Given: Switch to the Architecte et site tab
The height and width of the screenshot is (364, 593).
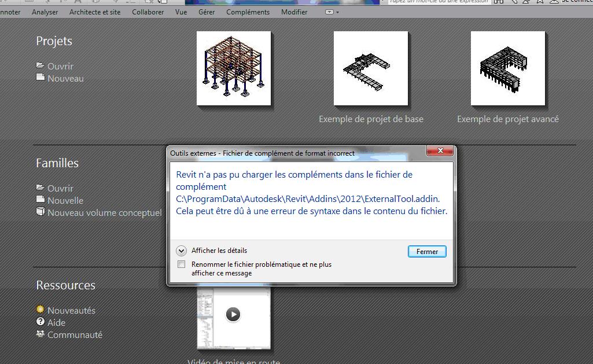Looking at the screenshot, I should pos(95,12).
